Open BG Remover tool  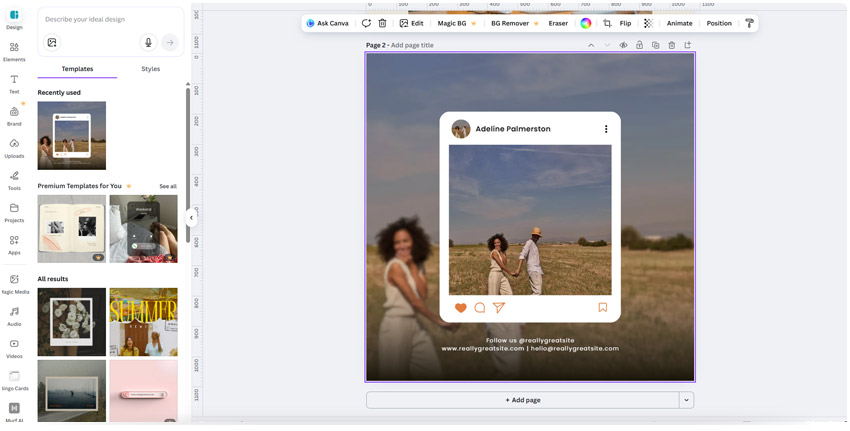(515, 23)
